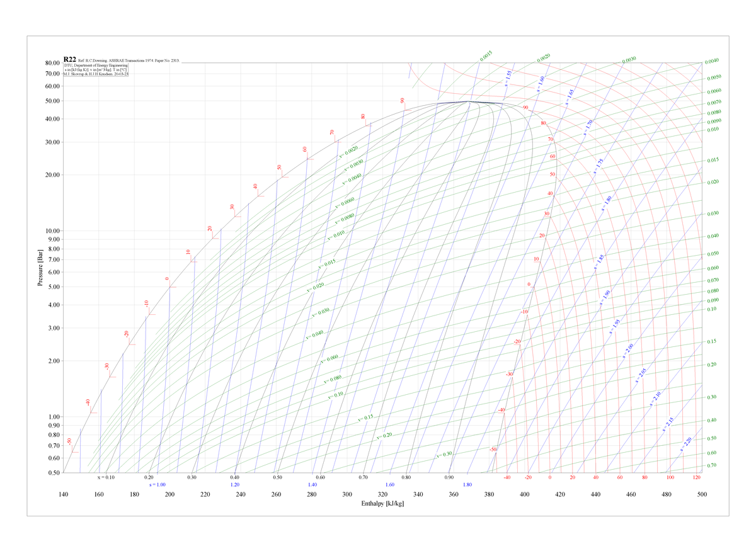
Task: Click the 500 enthalpy axis tick
Action: pyautogui.click(x=702, y=495)
